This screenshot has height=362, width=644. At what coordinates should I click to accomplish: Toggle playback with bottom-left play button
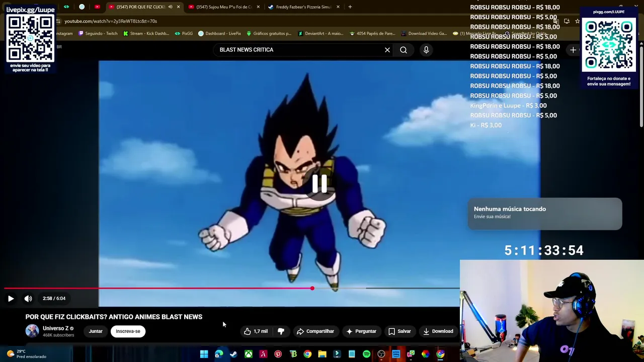pos(11,299)
